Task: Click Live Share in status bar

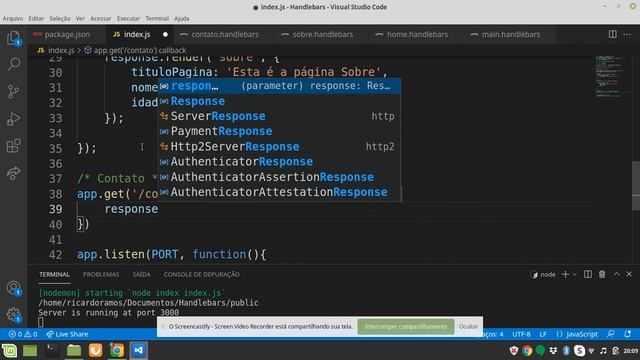Action: tap(67, 334)
